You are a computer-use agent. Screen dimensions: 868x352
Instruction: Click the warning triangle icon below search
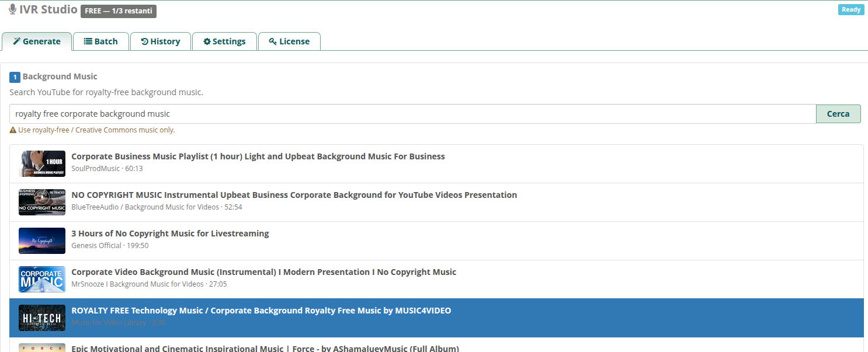click(13, 130)
